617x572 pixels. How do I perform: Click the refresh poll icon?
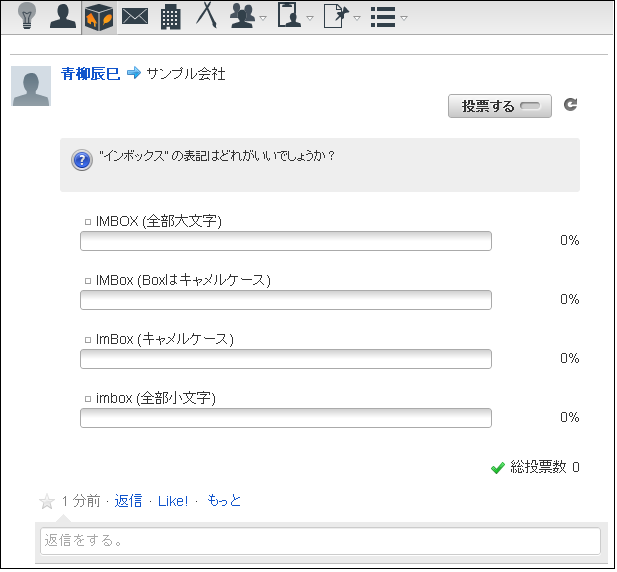point(571,105)
